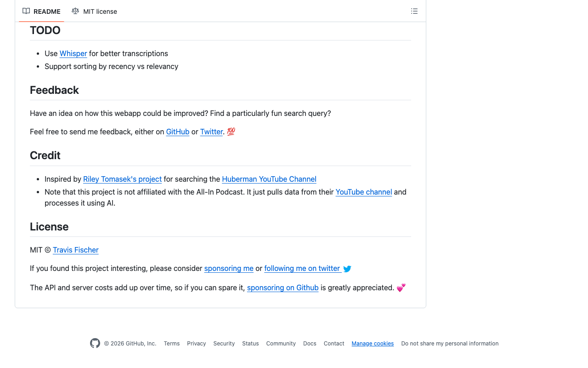Open Riley Tomasek's project link
This screenshot has width=588, height=368.
pos(122,179)
